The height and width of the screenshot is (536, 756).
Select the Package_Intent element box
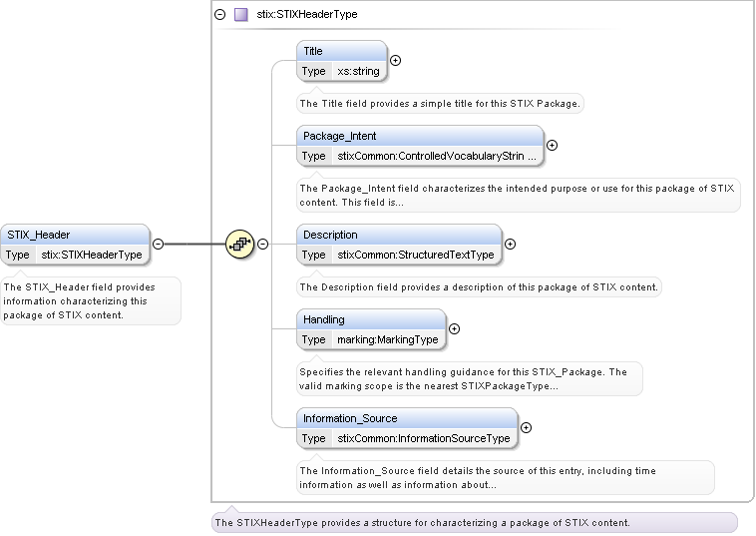pyautogui.click(x=419, y=136)
